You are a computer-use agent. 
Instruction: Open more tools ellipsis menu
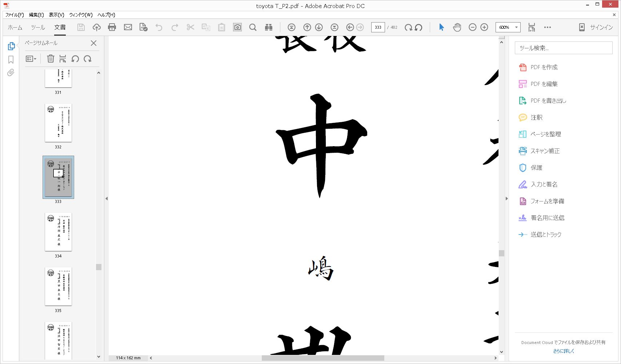tap(548, 27)
